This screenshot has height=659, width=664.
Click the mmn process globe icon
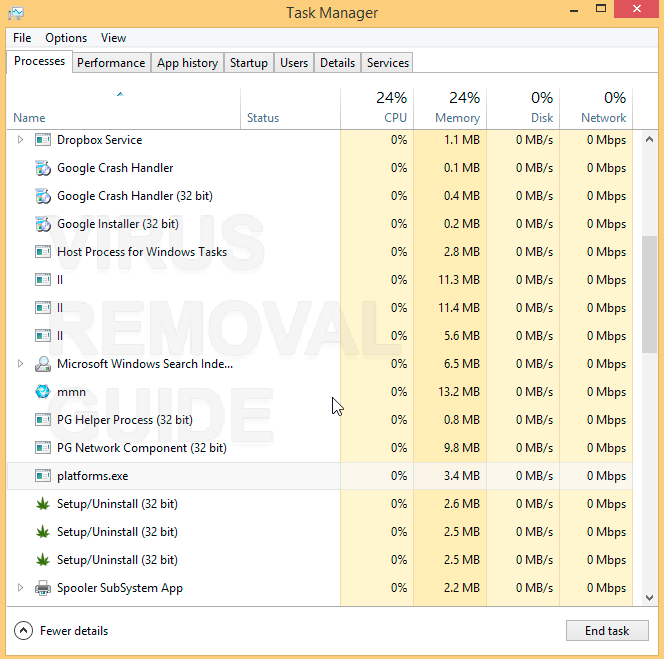(x=43, y=392)
